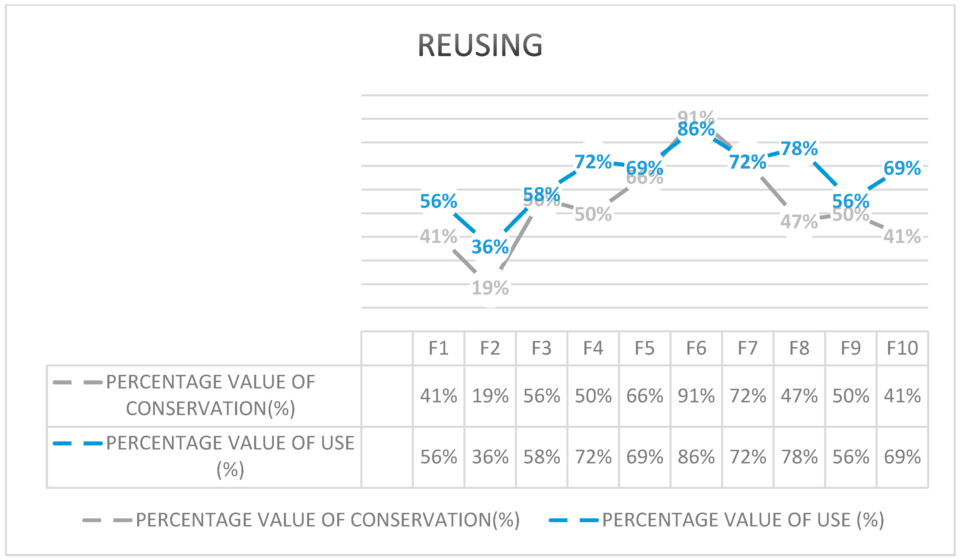Select the 19% cell in conservation table row
This screenshot has height=560, width=961.
490,396
